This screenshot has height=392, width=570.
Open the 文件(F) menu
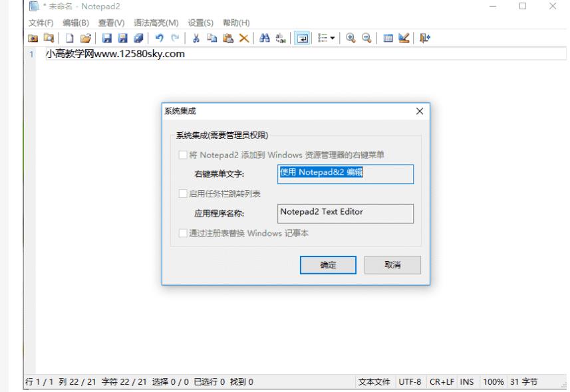tap(41, 23)
